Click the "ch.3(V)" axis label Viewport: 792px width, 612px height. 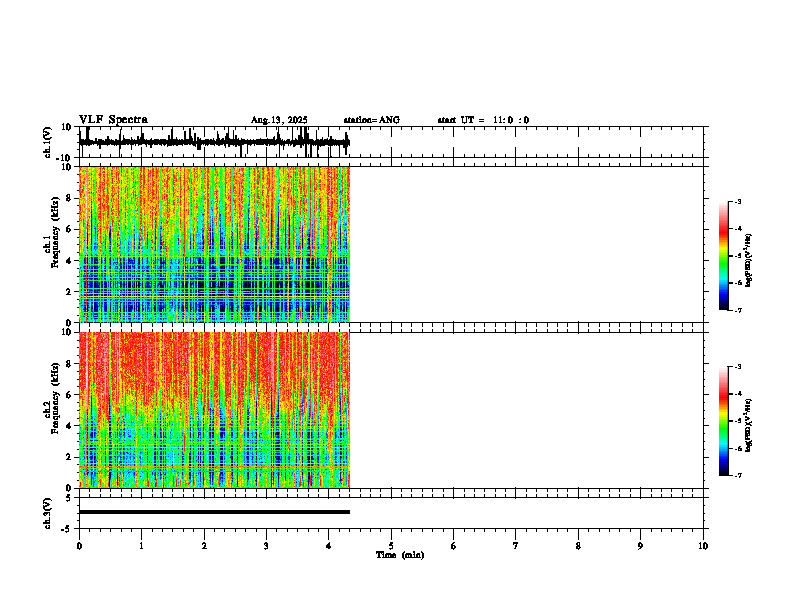(48, 513)
